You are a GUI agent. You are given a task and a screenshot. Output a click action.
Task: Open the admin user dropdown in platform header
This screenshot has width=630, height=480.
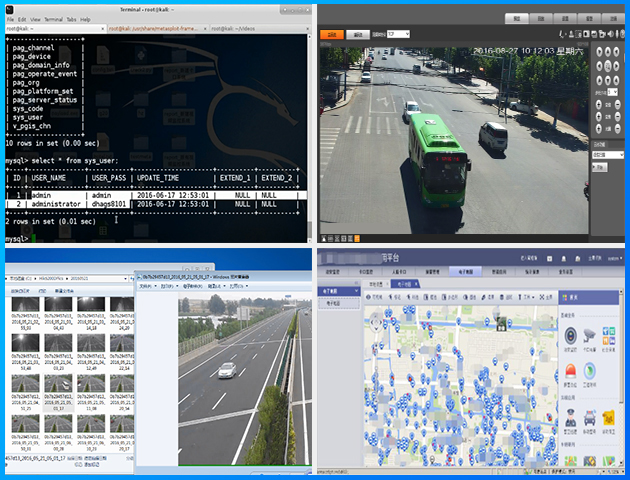coord(615,259)
